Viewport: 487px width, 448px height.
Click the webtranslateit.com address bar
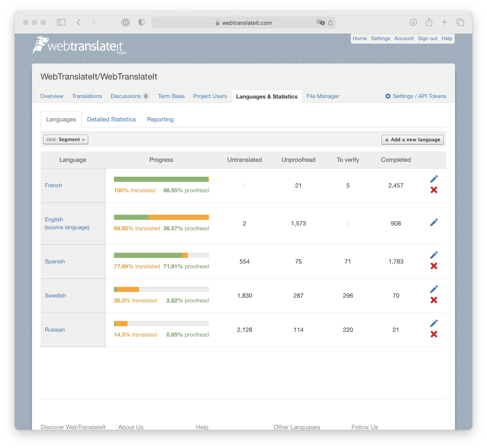pos(243,22)
